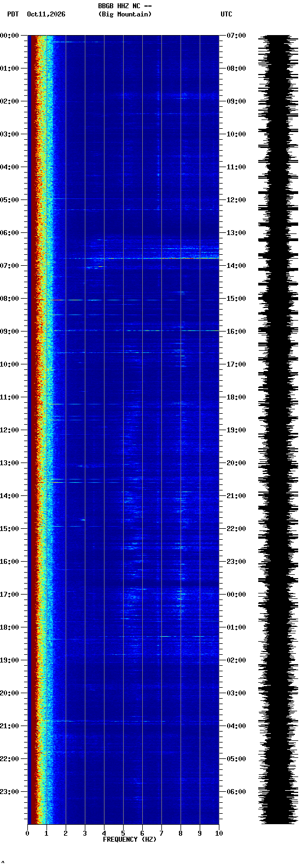Click the 6 Hz frequency tick label
Viewport: 302px width, 868px height.
(x=142, y=833)
